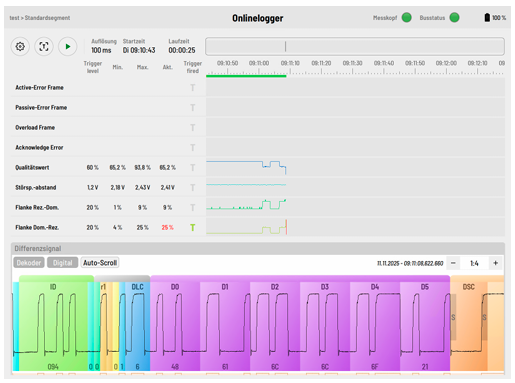Enable the Auto-Scroll button

click(x=100, y=263)
